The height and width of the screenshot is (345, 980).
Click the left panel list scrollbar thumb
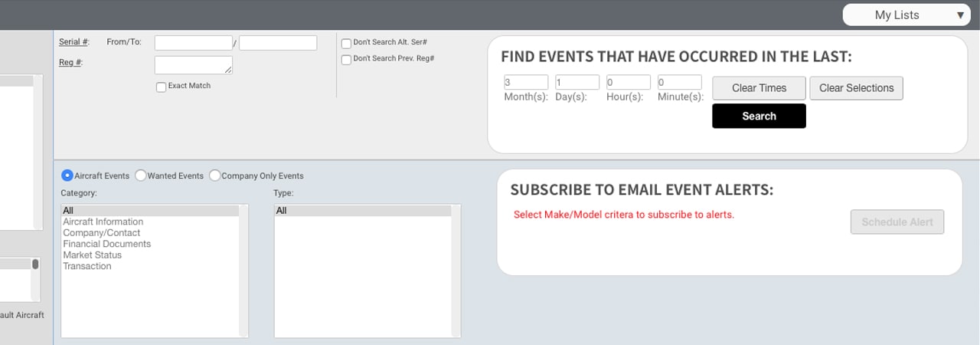click(x=35, y=264)
